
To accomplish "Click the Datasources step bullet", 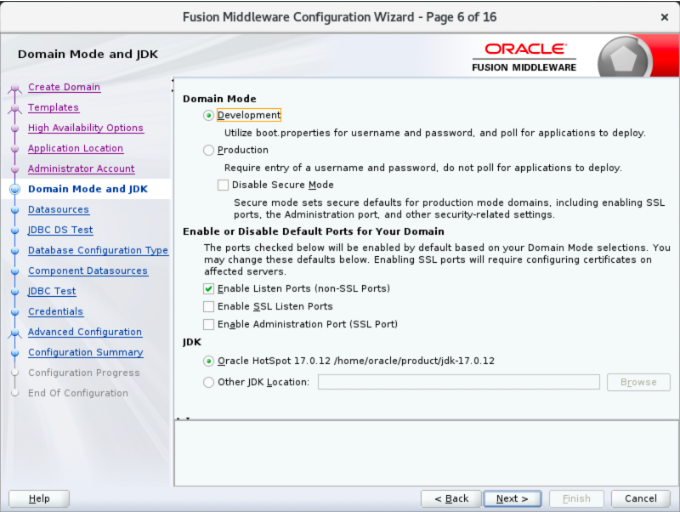I will pyautogui.click(x=15, y=210).
